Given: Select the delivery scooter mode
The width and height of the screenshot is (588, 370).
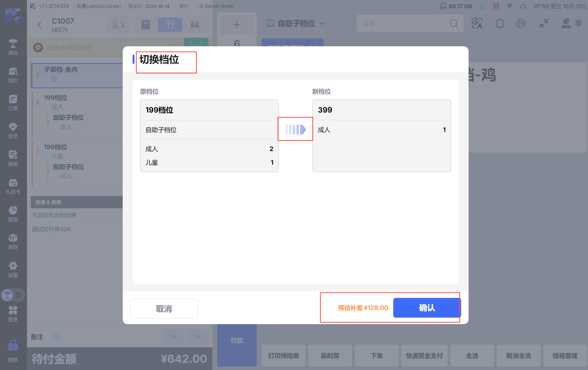Looking at the screenshot, I should click(x=195, y=24).
